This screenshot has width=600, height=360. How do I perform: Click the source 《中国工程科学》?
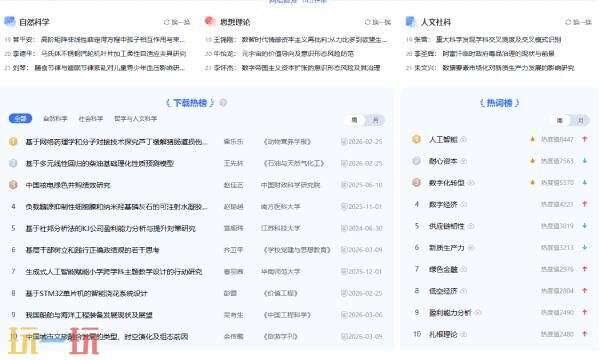point(287,315)
